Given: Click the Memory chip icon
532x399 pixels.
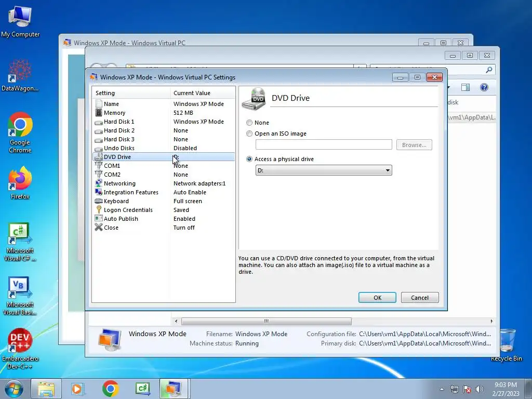Looking at the screenshot, I should [99, 113].
